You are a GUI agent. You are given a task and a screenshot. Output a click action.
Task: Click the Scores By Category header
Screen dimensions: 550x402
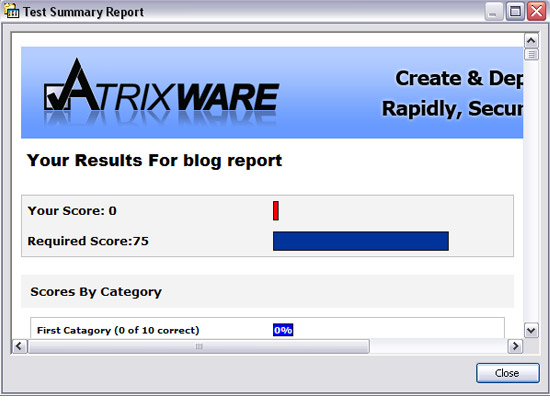click(96, 292)
